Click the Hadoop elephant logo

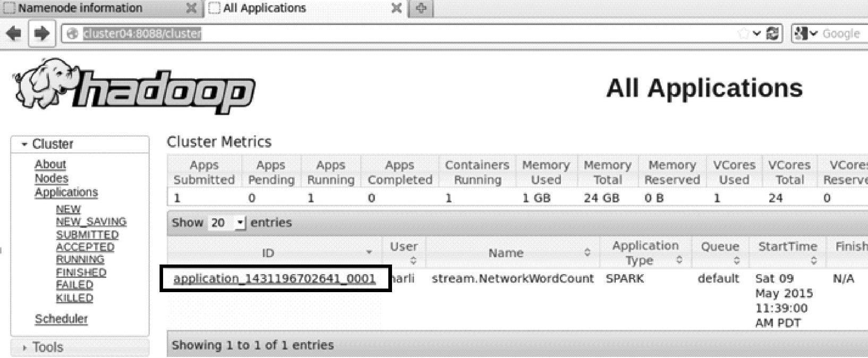134,86
